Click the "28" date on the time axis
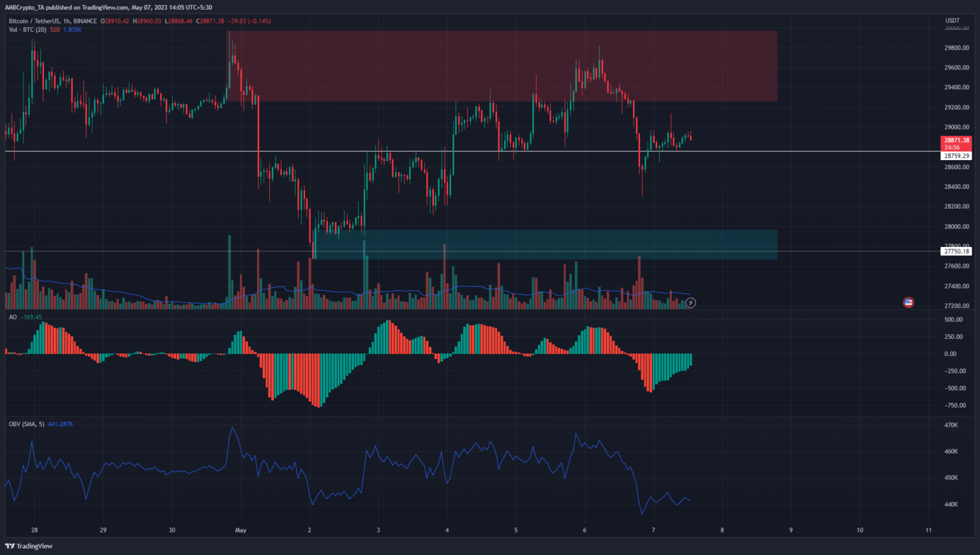980x555 pixels. (x=34, y=530)
